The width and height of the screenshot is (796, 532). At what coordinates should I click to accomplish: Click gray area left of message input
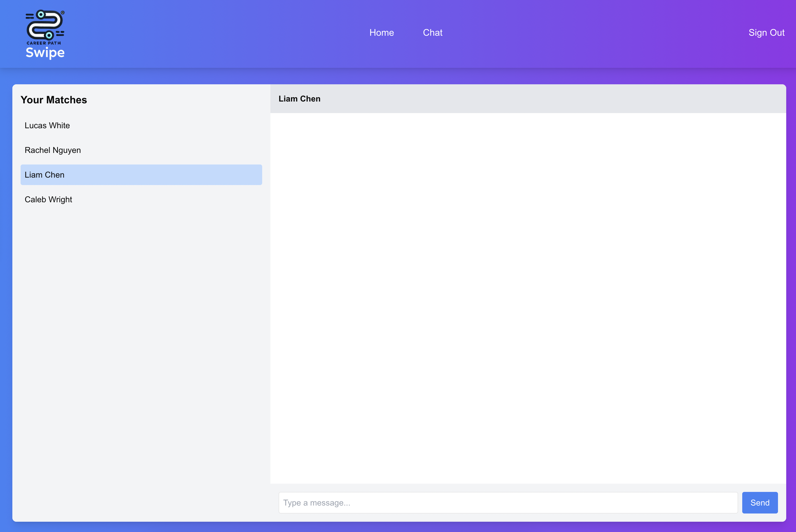click(x=275, y=502)
